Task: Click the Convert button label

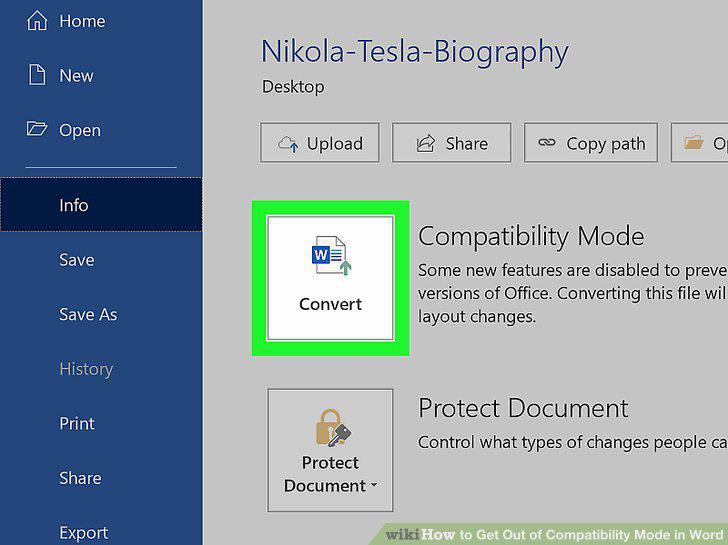Action: point(331,304)
